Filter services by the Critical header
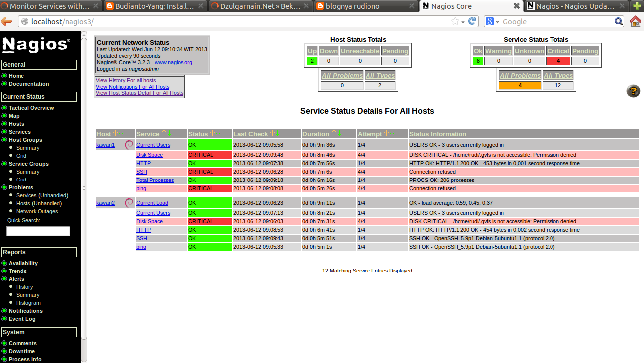 (x=558, y=51)
